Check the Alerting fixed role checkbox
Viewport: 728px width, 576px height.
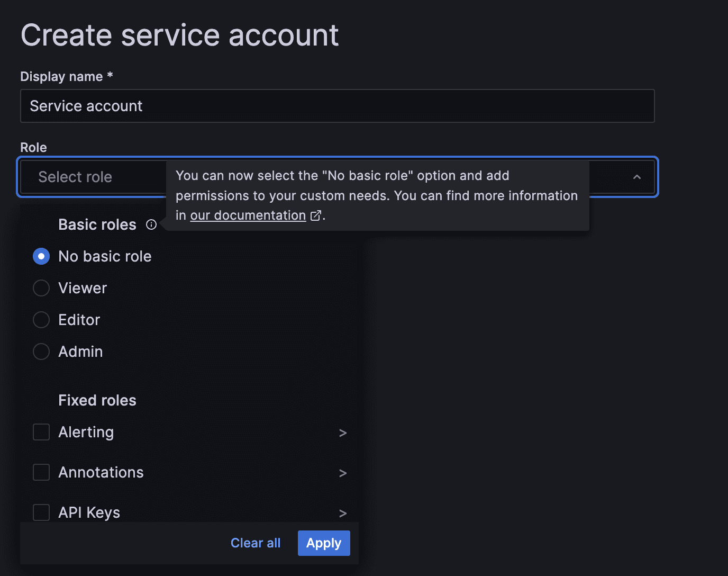click(x=41, y=432)
